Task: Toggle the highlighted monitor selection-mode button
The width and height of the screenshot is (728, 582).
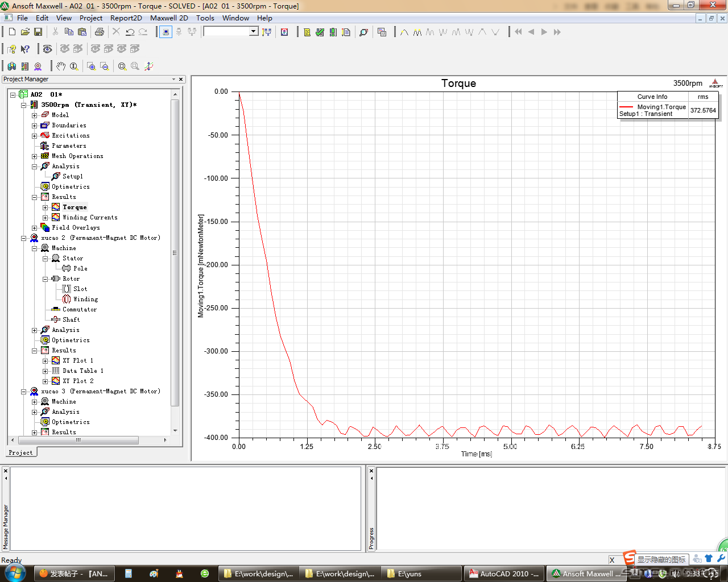Action: pos(166,32)
